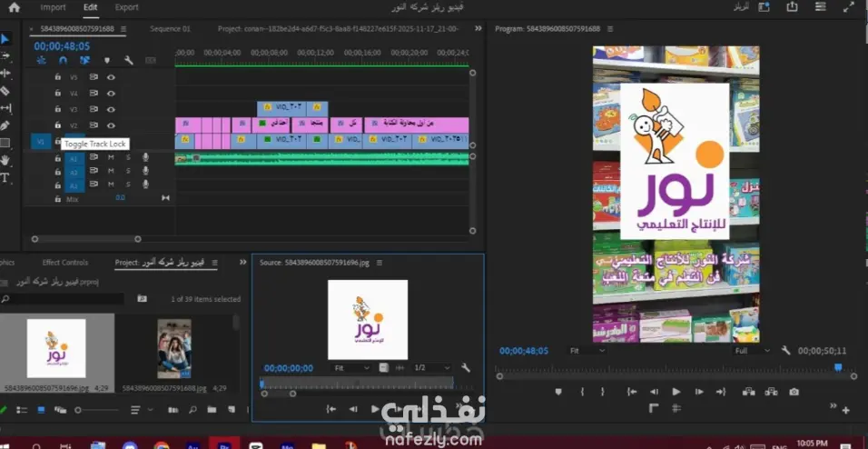
Task: Open Project conan panel tab
Action: click(338, 29)
